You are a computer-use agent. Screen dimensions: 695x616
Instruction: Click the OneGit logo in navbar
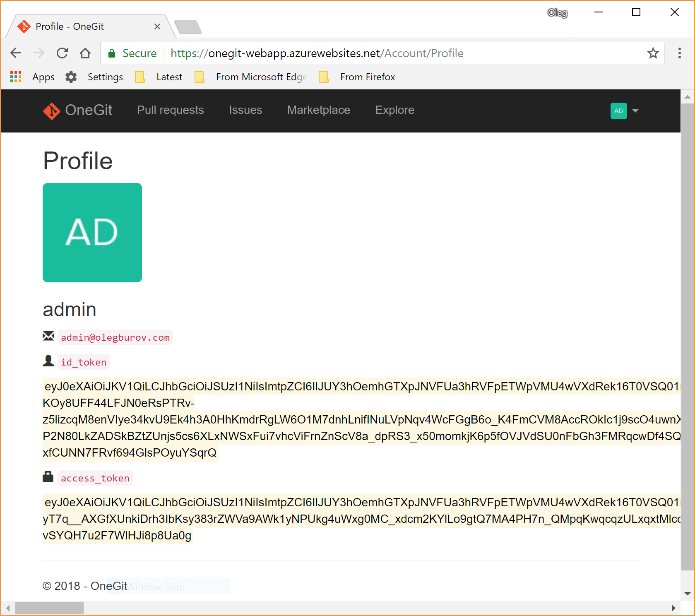(x=78, y=111)
